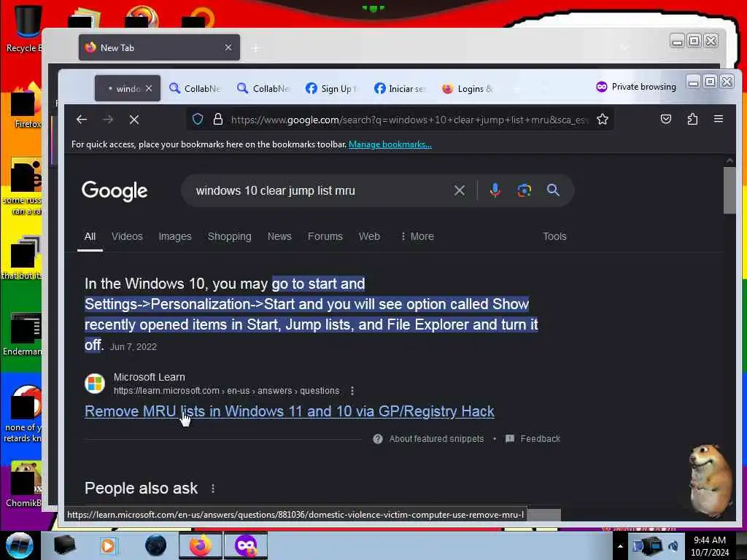Open the Save to Pocket icon
The width and height of the screenshot is (747, 560).
click(x=666, y=119)
